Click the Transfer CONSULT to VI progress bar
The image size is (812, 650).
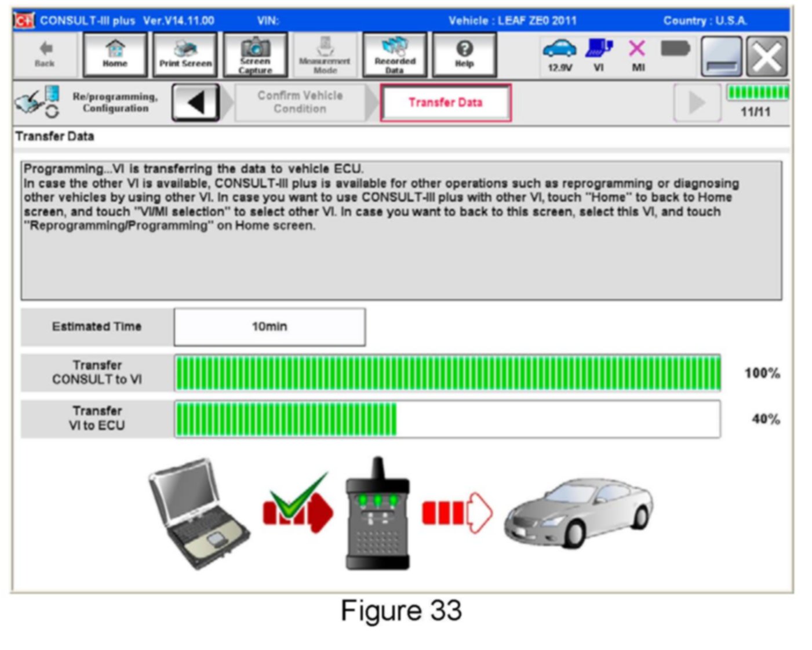pyautogui.click(x=447, y=373)
